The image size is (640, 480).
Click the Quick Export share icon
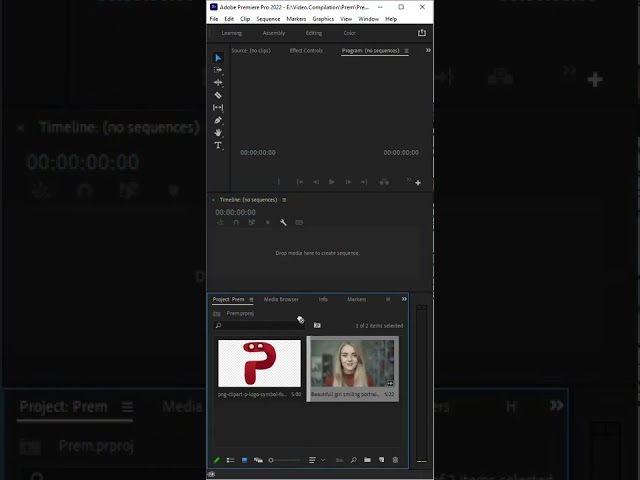click(x=422, y=33)
